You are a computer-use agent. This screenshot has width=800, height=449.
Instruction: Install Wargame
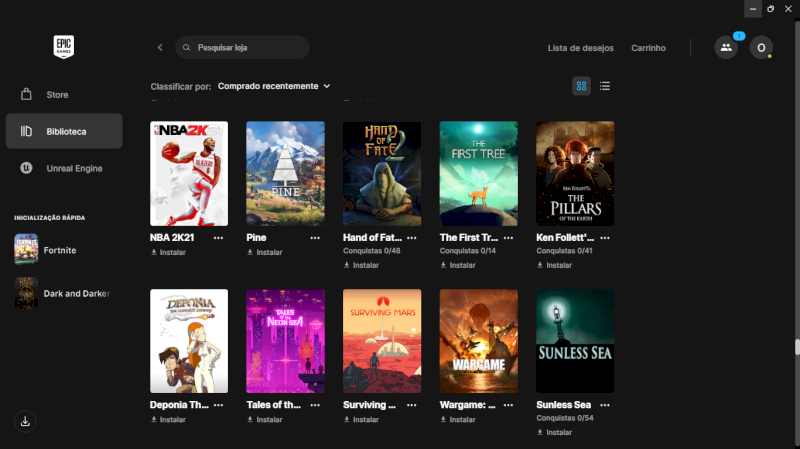click(458, 419)
